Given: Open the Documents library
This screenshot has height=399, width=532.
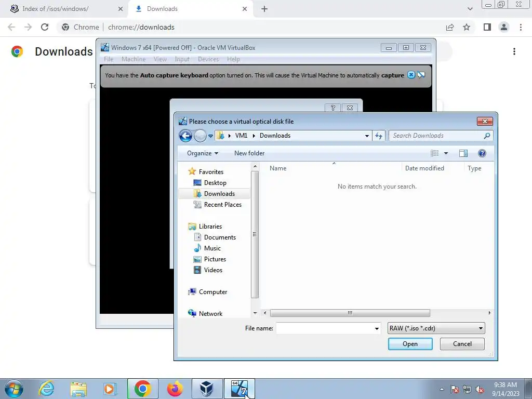Looking at the screenshot, I should [x=220, y=237].
